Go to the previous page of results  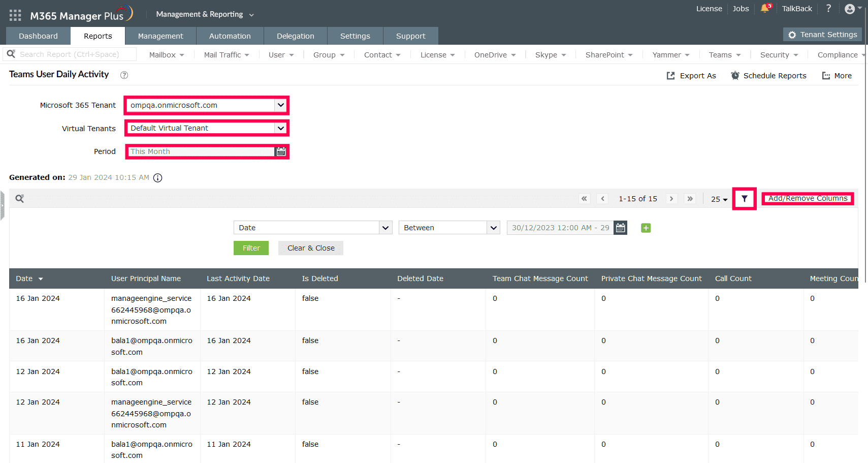tap(602, 199)
